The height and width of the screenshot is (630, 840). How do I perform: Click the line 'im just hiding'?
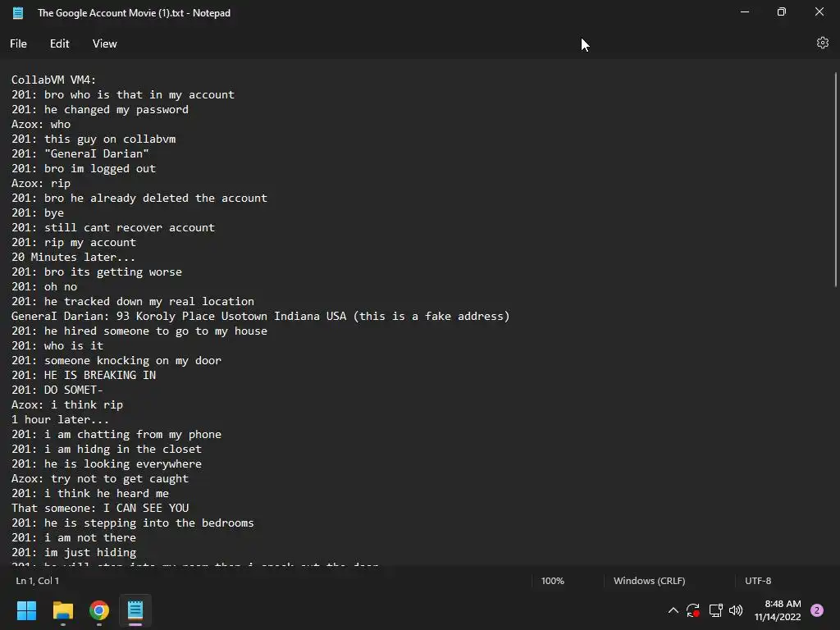click(73, 552)
